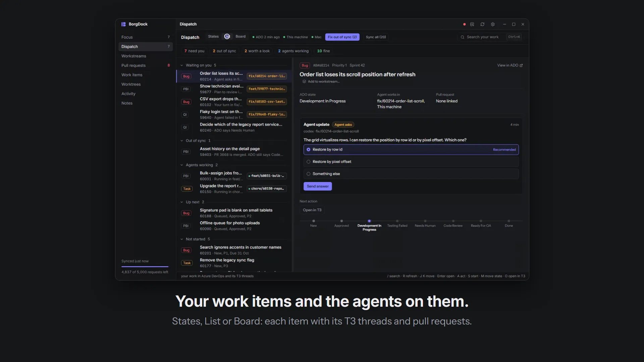Screen dimensions: 644x362
Task: Collapse the Not started group
Action: pos(182,239)
